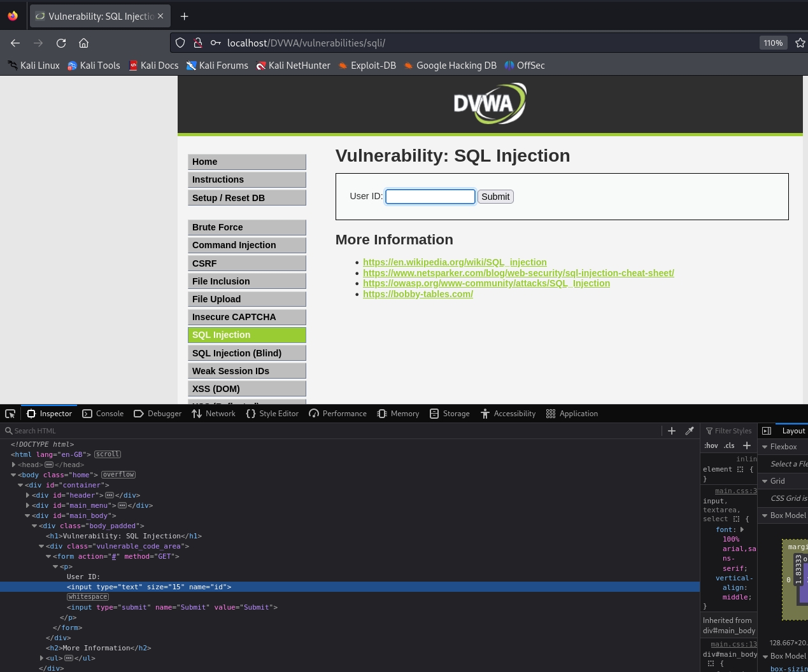
Task: Open the Network tab
Action: 214,414
